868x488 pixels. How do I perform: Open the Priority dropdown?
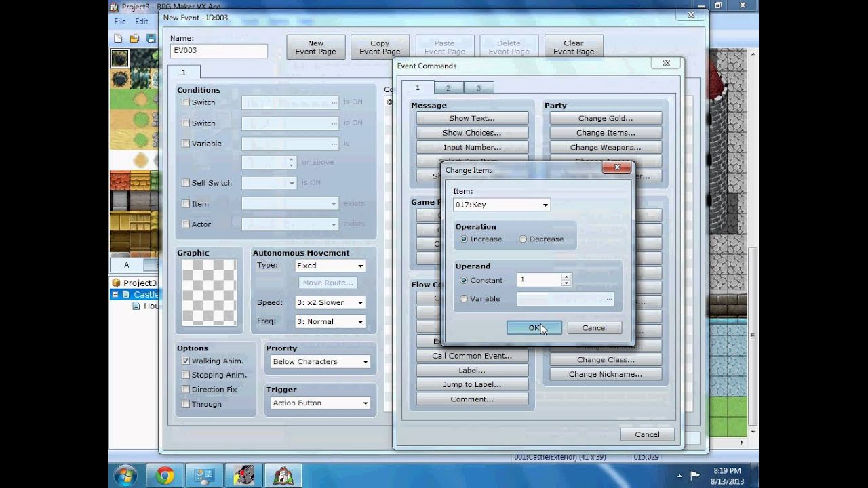click(320, 361)
